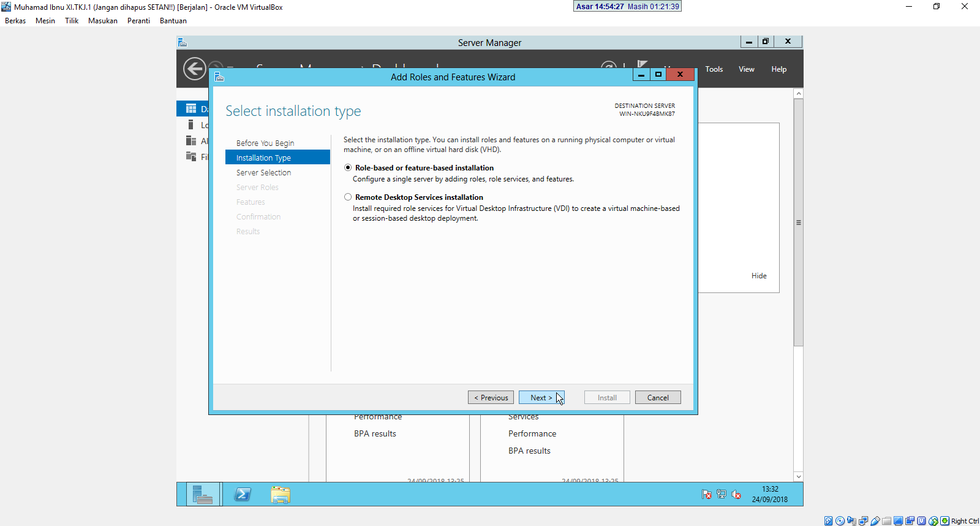Select File and Storage Services sidebar icon

point(191,156)
